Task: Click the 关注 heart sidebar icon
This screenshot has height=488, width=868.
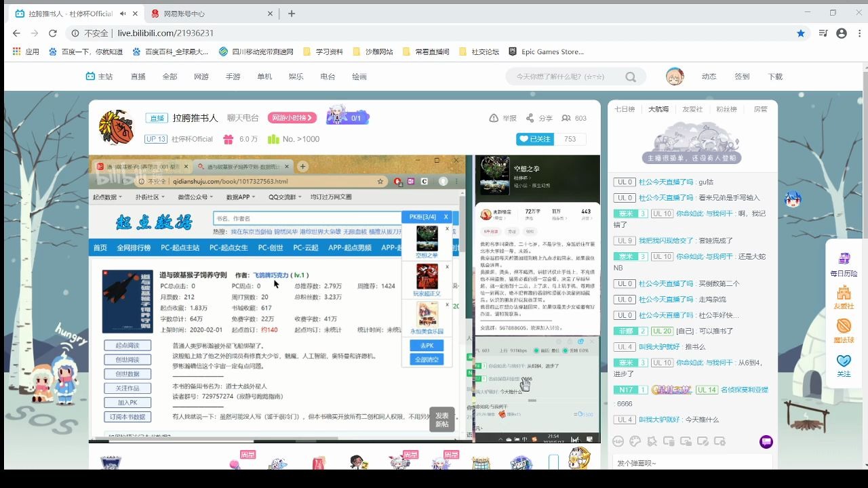Action: tap(844, 365)
